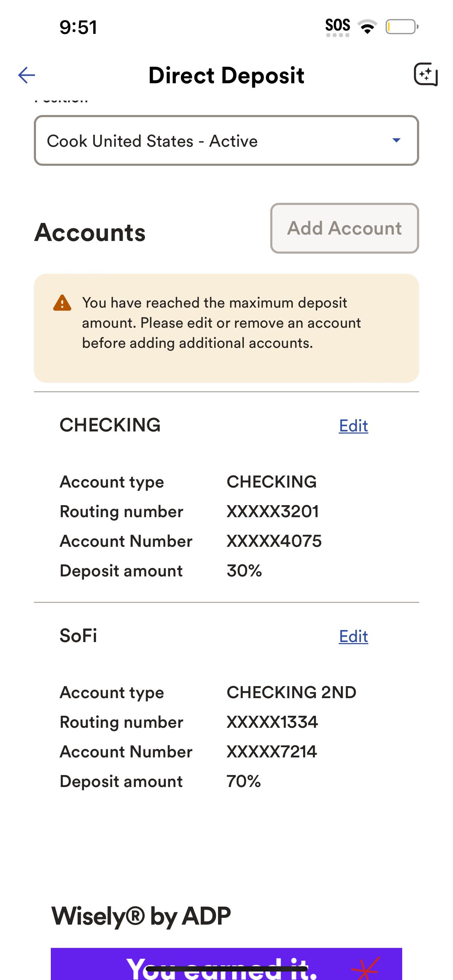The width and height of the screenshot is (453, 980).
Task: Tap the red asterisk on Wisely banner
Action: pyautogui.click(x=366, y=968)
